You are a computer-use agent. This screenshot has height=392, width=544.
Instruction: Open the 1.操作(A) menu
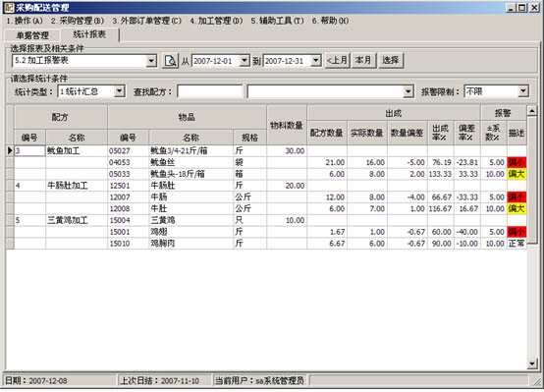click(x=25, y=21)
